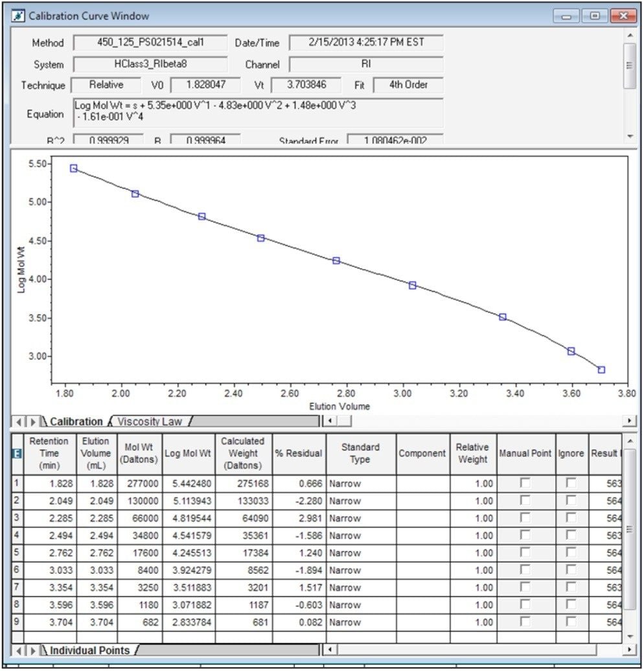Click Mol Wt cell 277000
This screenshot has width=644, height=671.
139,484
